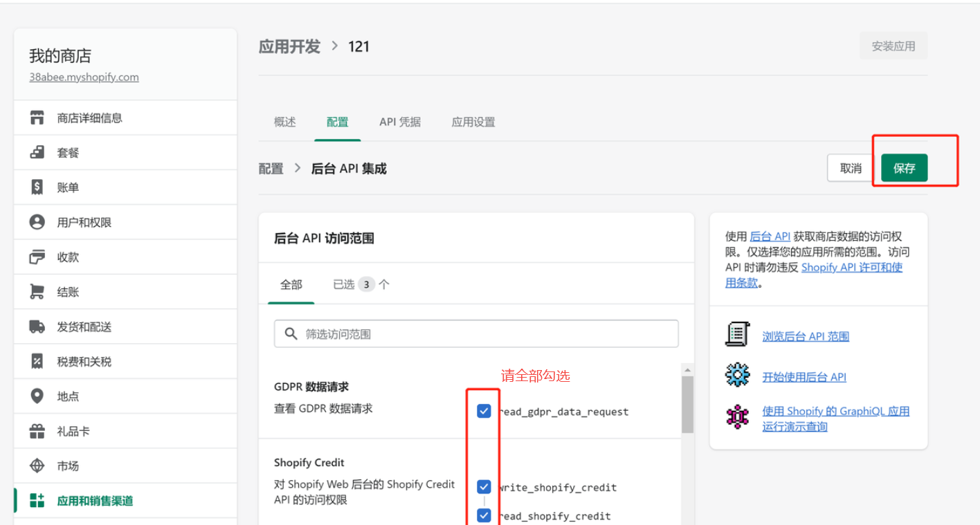This screenshot has width=980, height=525.
Task: Open the 浏览后台 API 范围 link
Action: 806,336
